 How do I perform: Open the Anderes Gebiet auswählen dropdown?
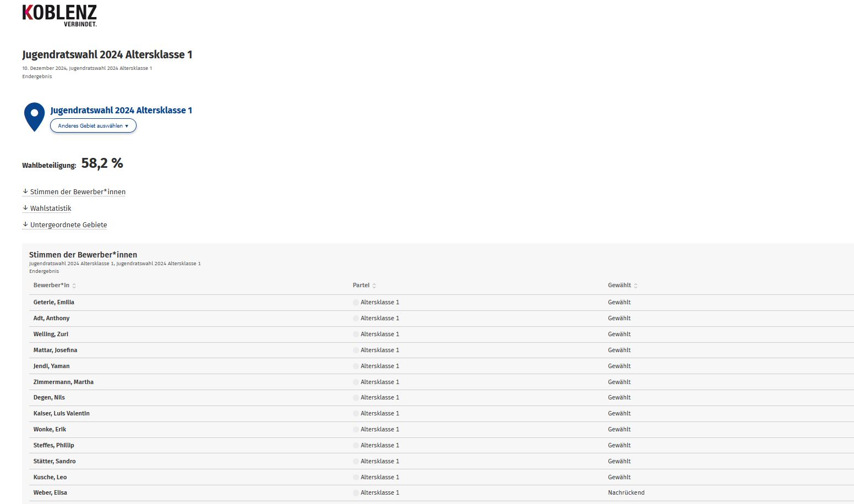[x=93, y=126]
